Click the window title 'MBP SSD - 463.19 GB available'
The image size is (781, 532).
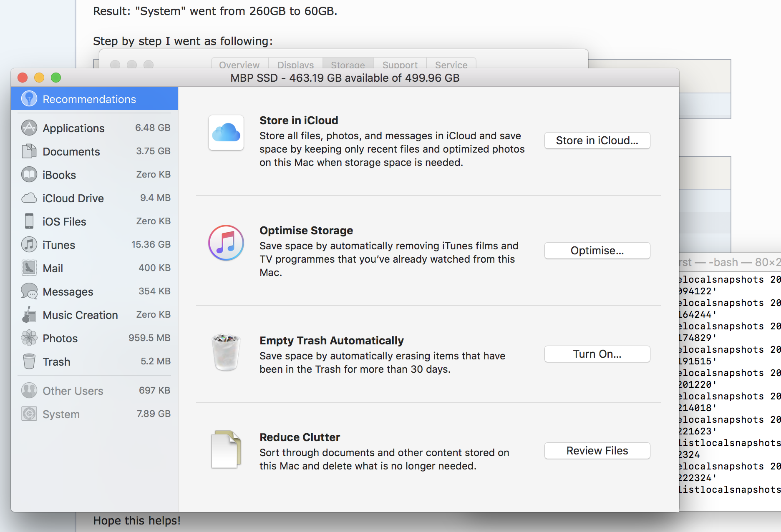345,78
